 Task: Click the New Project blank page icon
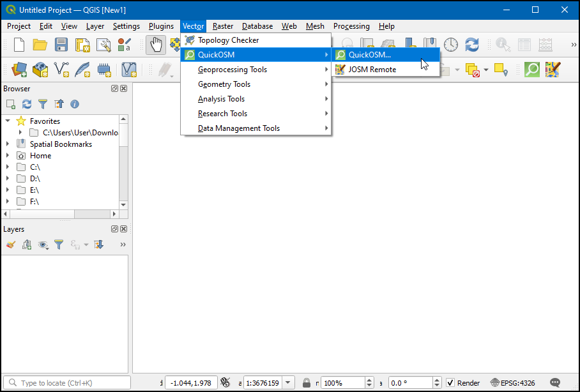(x=19, y=45)
